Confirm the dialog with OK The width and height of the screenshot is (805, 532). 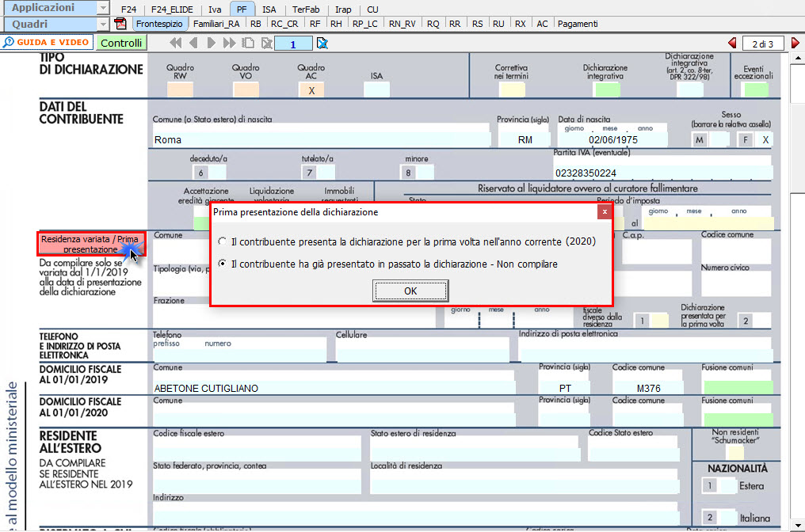(x=410, y=291)
